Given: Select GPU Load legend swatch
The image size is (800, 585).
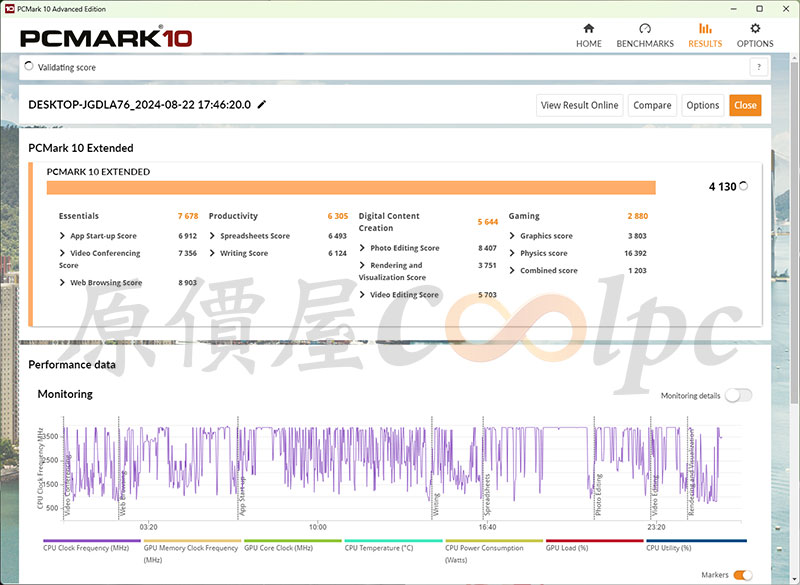Looking at the screenshot, I should [594, 541].
